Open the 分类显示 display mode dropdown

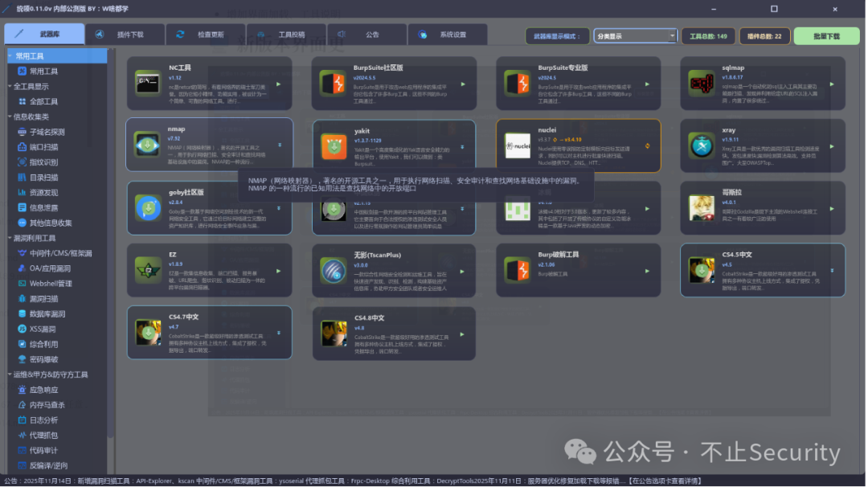click(x=635, y=36)
